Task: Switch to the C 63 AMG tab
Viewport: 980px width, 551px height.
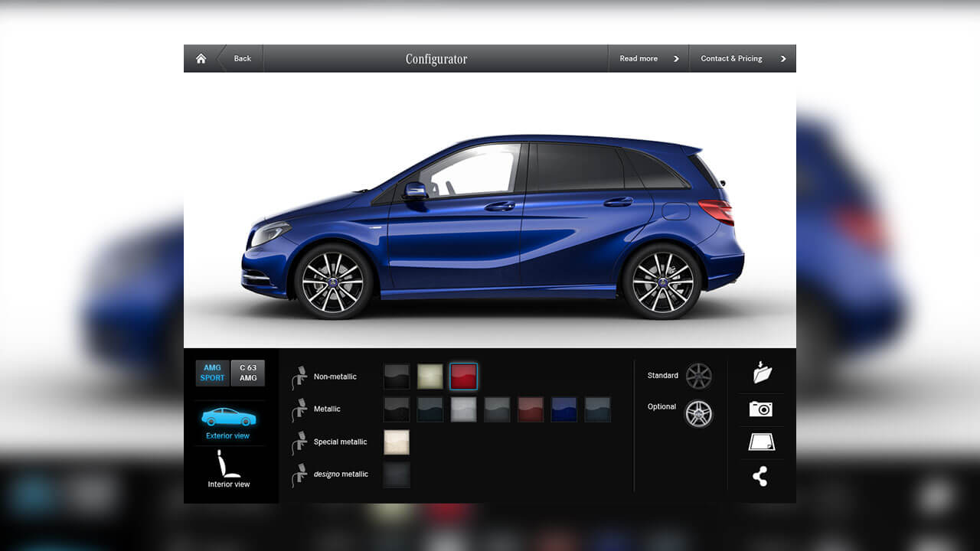Action: [x=248, y=373]
